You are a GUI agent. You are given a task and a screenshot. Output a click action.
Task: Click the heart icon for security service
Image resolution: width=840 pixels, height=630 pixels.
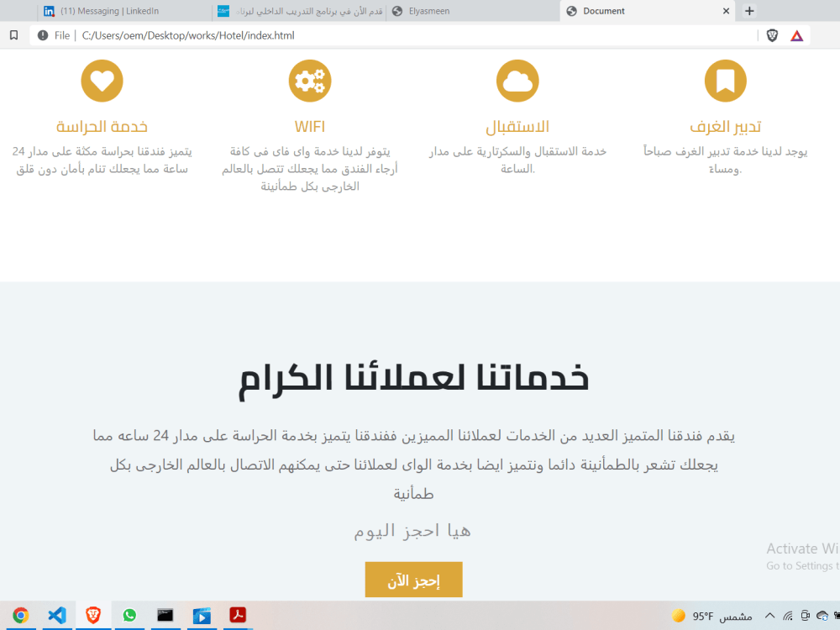[x=102, y=81]
